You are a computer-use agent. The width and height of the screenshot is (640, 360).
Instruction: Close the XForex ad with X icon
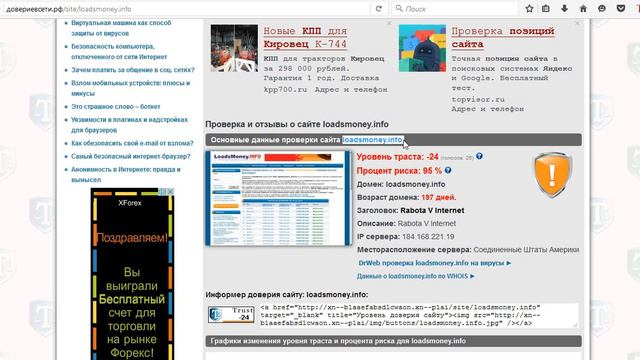[x=171, y=191]
